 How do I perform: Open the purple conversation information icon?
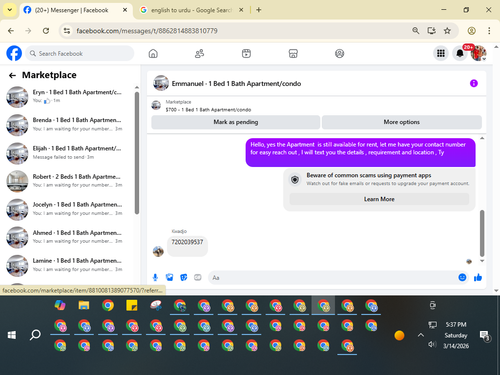coord(474,83)
